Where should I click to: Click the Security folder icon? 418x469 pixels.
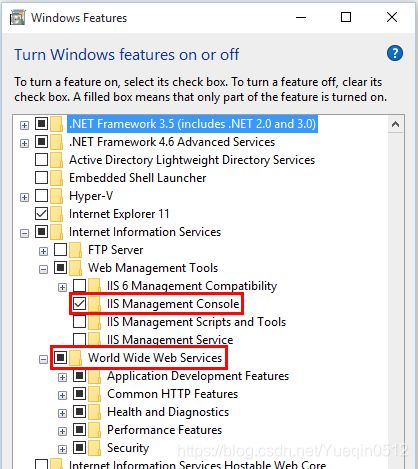95,448
